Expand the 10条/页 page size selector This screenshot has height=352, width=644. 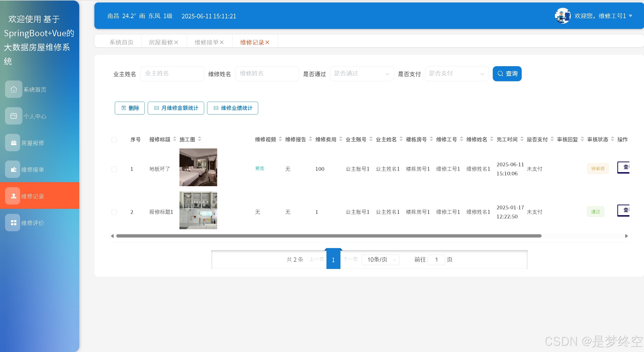coord(380,260)
